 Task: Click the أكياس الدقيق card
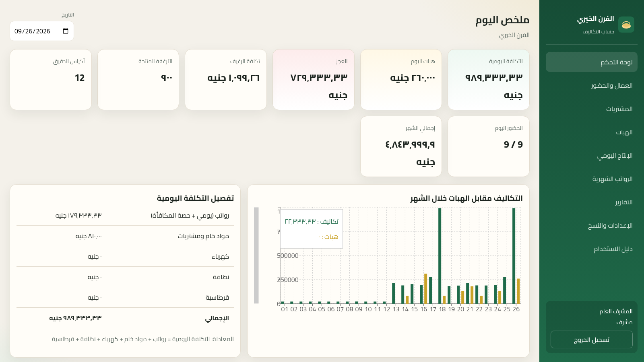(51, 80)
